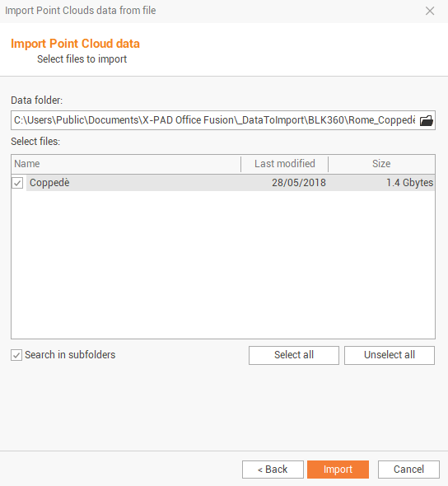Screen dimensions: 448x486
Task: Uncheck the Coppedè file checkbox
Action: [17, 183]
